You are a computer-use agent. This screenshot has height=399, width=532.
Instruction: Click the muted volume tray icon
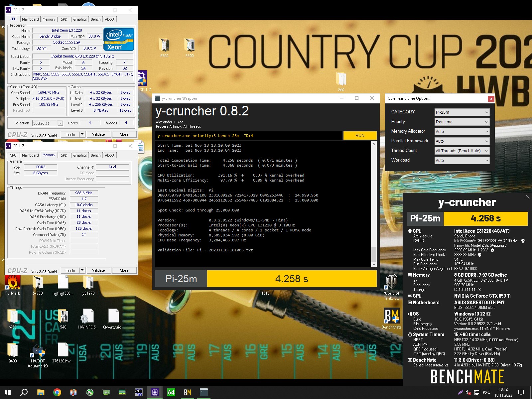[x=468, y=392]
